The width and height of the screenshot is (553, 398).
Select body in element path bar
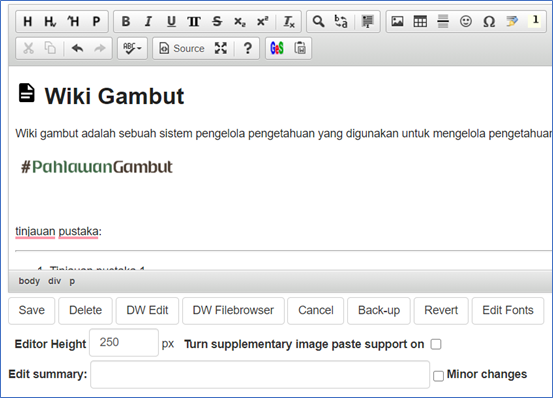29,281
